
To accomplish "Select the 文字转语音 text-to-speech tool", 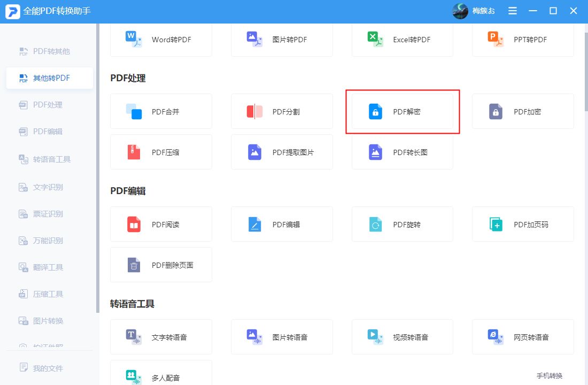I will point(161,337).
